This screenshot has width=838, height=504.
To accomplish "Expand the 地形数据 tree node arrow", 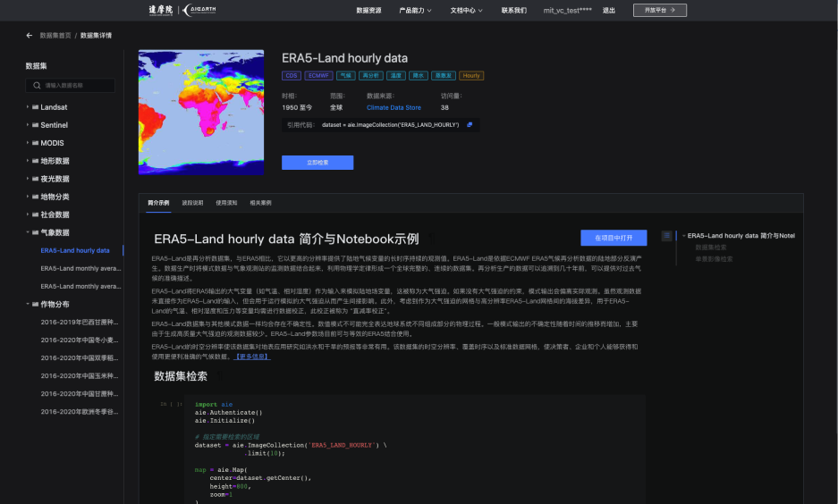I will click(27, 161).
